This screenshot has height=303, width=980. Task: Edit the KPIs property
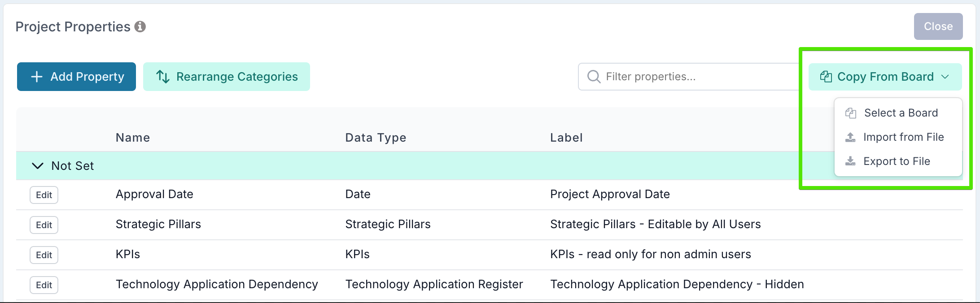[44, 255]
